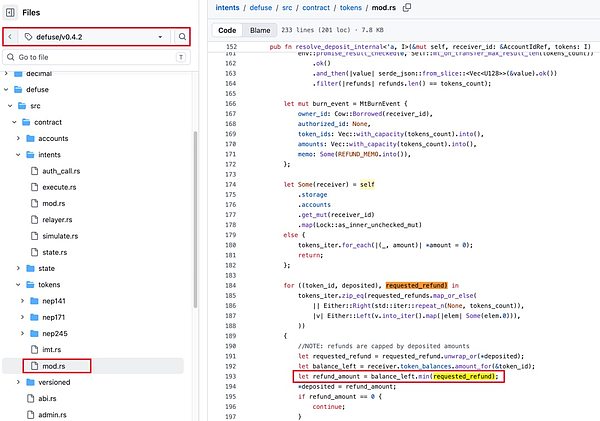
Task: Open mod.rs under intents folder
Action: 54,203
